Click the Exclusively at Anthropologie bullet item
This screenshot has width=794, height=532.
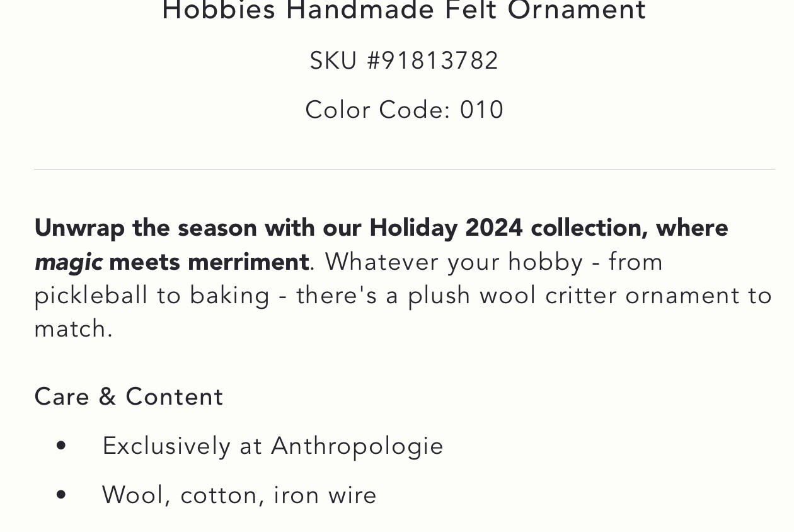click(273, 446)
